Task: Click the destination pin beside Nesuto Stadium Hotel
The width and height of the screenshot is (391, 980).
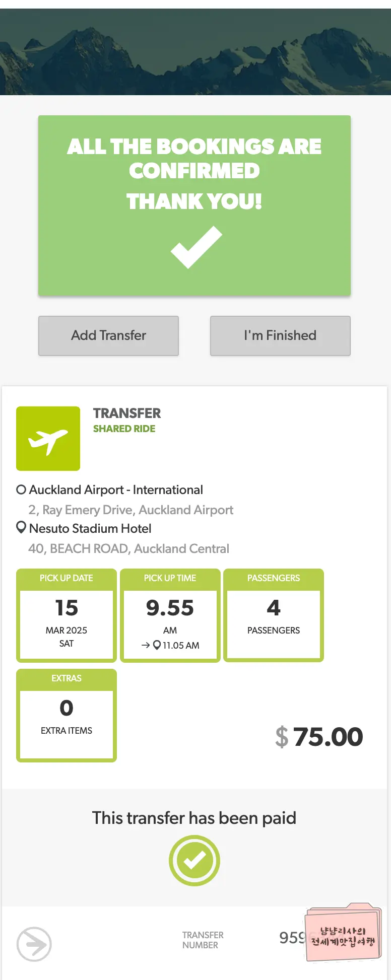Action: coord(21,528)
